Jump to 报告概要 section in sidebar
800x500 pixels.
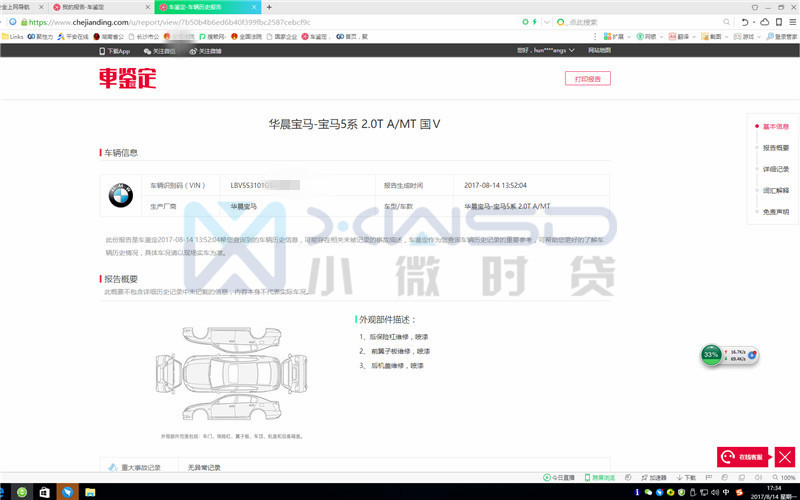point(775,148)
